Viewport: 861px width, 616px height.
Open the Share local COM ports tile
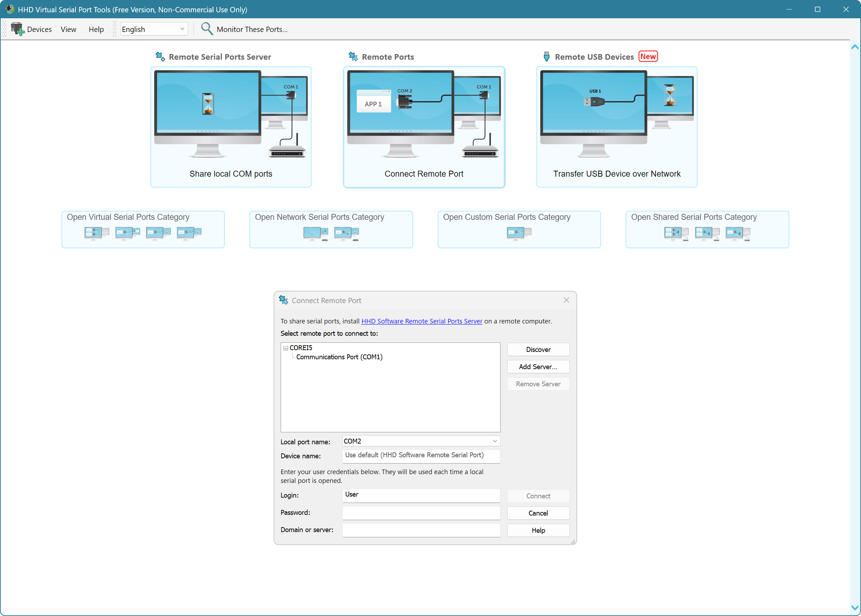tap(230, 127)
